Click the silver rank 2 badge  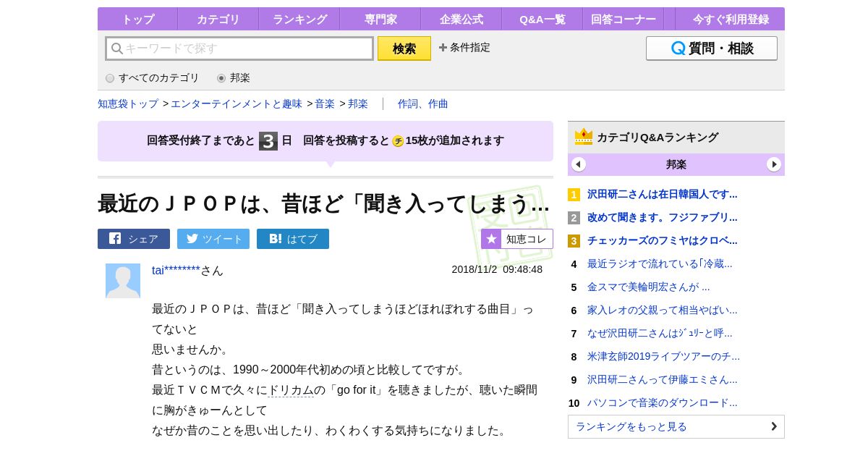574,218
